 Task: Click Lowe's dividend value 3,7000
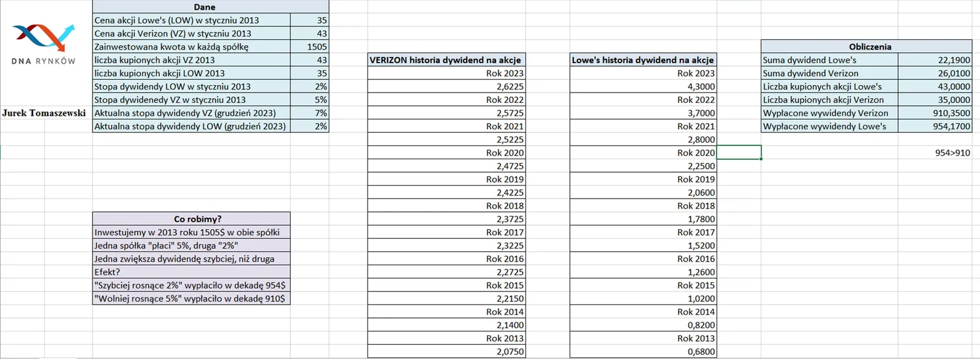[643, 113]
